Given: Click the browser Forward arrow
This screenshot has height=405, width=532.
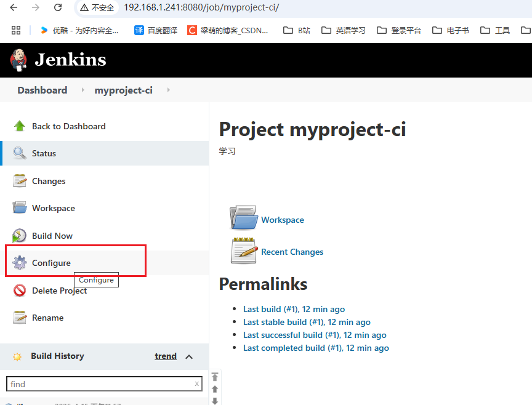Looking at the screenshot, I should [x=36, y=7].
